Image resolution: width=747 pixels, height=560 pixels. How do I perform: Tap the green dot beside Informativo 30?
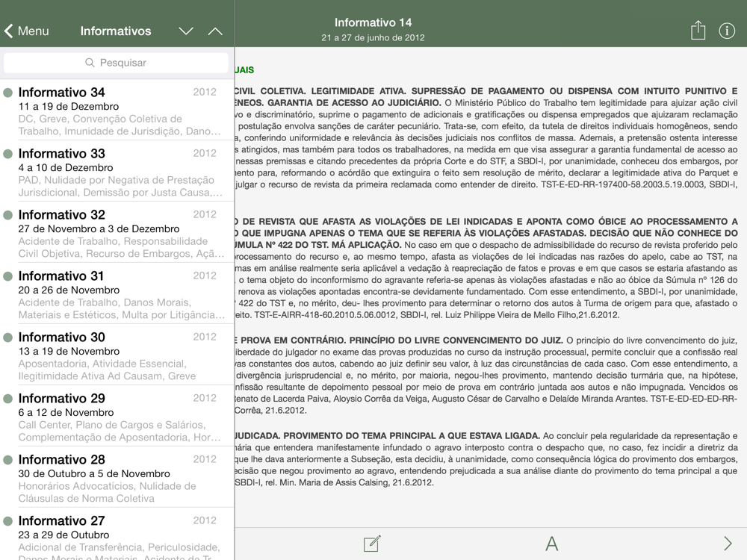[7, 337]
